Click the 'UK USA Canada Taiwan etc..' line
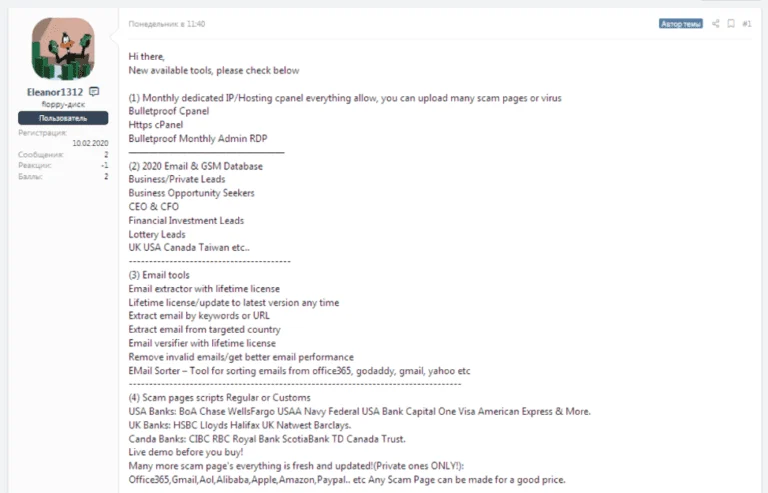 pos(189,247)
